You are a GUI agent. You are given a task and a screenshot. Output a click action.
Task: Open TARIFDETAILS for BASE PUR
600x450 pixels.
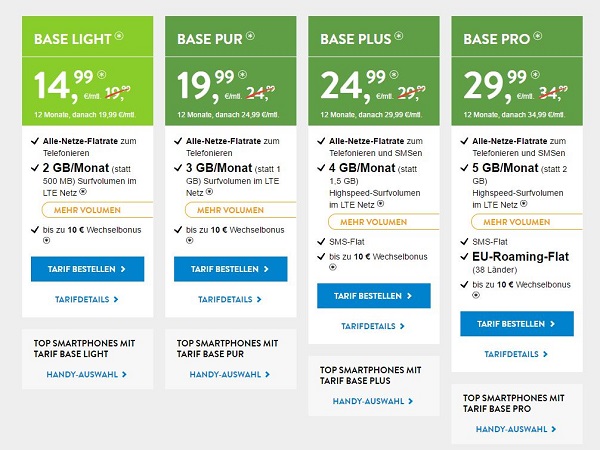tap(230, 299)
